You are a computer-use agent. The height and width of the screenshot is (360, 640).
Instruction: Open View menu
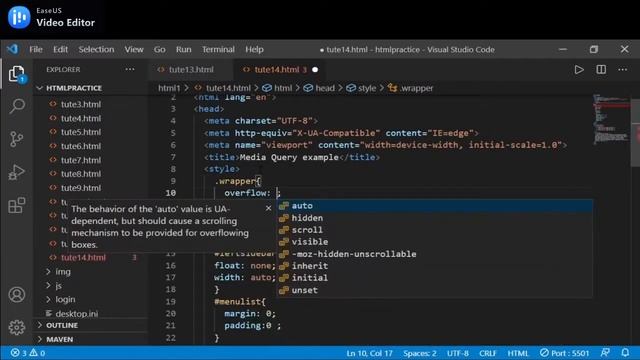tap(134, 49)
